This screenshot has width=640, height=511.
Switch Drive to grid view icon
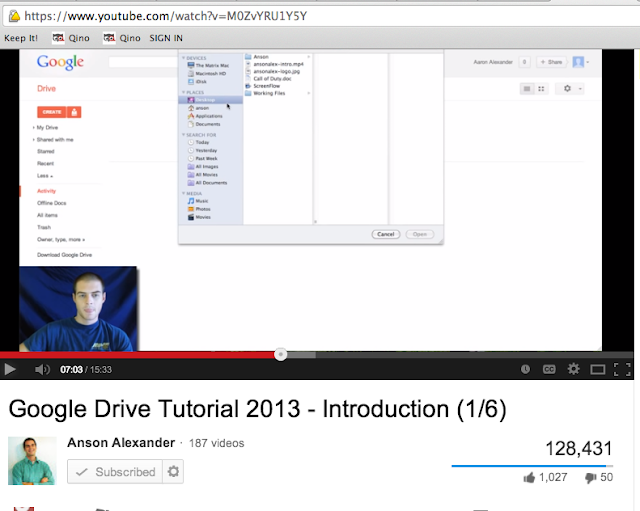pos(541,89)
